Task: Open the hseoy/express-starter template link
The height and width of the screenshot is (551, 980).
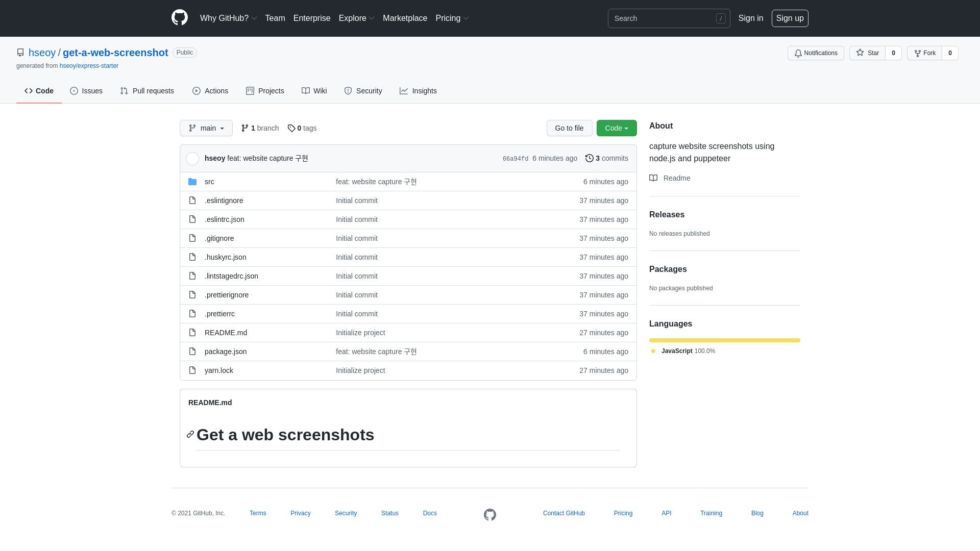Action: point(89,66)
